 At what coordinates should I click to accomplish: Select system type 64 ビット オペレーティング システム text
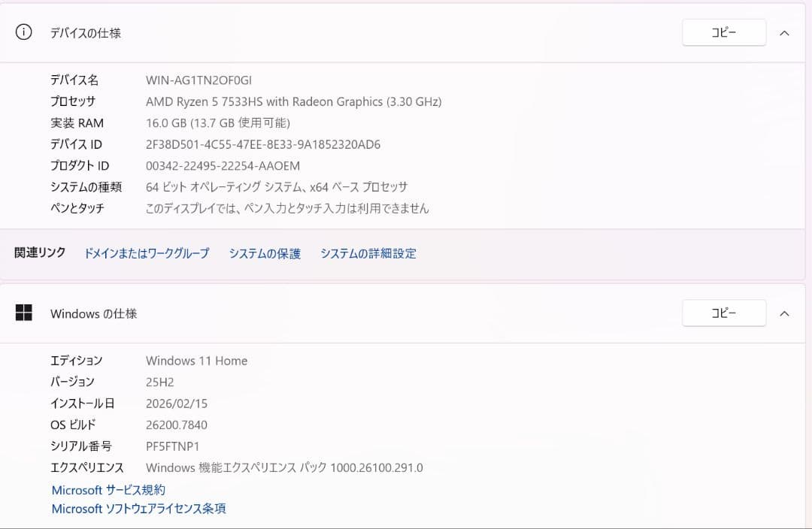(224, 187)
